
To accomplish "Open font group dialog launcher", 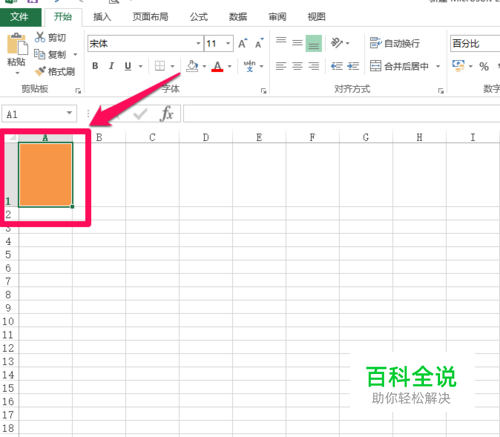I will pyautogui.click(x=263, y=91).
